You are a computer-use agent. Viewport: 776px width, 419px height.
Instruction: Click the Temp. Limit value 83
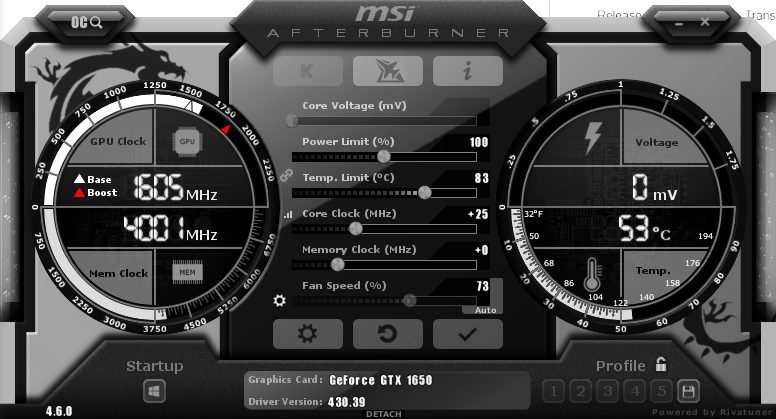(482, 178)
